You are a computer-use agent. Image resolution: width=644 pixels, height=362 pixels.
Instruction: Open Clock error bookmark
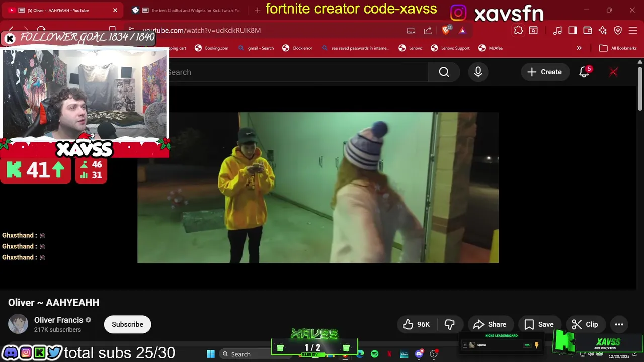tap(297, 48)
